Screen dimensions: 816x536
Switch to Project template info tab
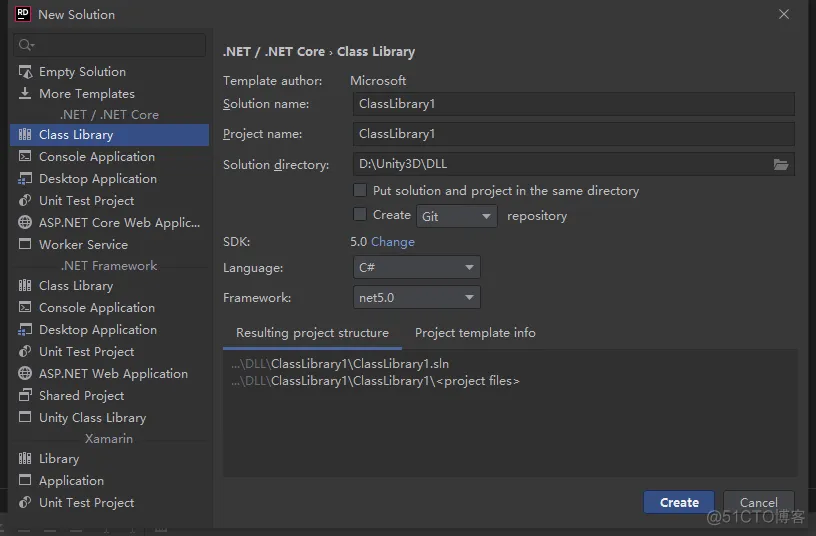[x=475, y=333]
